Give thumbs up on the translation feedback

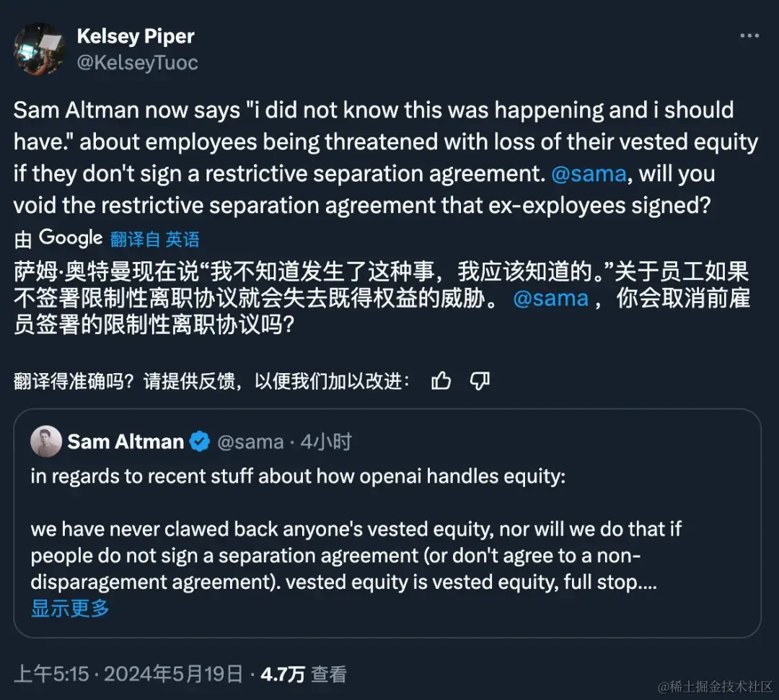[x=441, y=380]
